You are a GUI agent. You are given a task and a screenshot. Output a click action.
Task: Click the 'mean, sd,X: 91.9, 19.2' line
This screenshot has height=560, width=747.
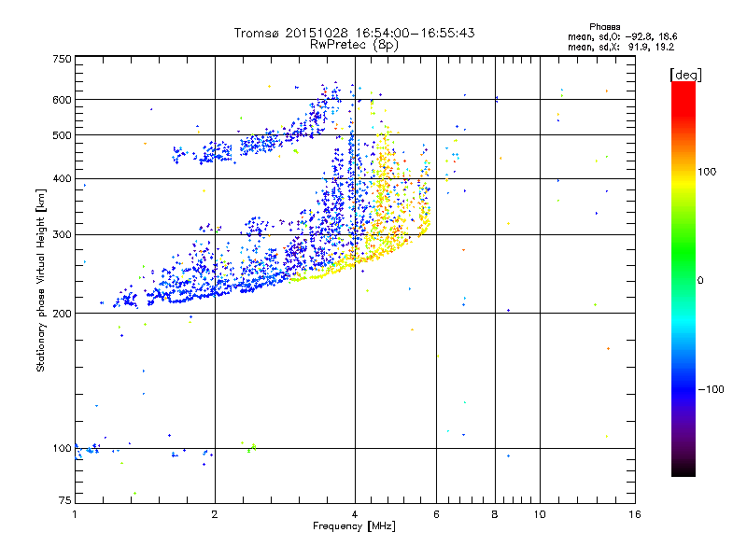click(621, 48)
